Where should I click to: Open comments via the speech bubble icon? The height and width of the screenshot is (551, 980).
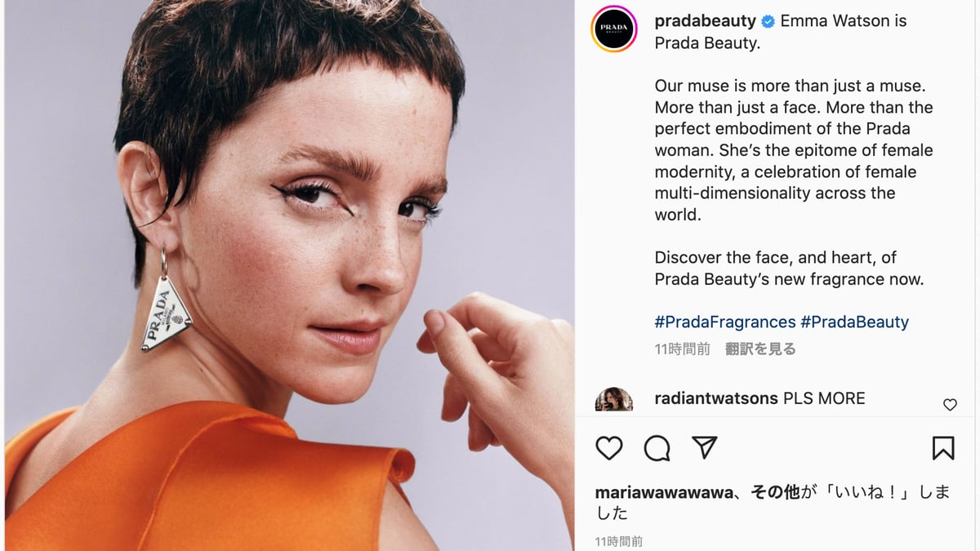coord(657,448)
